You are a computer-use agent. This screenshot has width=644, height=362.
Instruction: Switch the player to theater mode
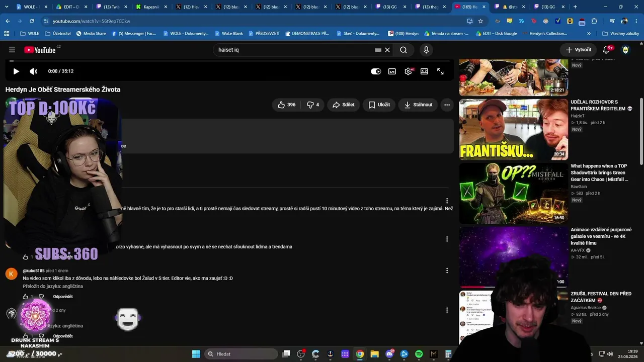[x=424, y=71]
